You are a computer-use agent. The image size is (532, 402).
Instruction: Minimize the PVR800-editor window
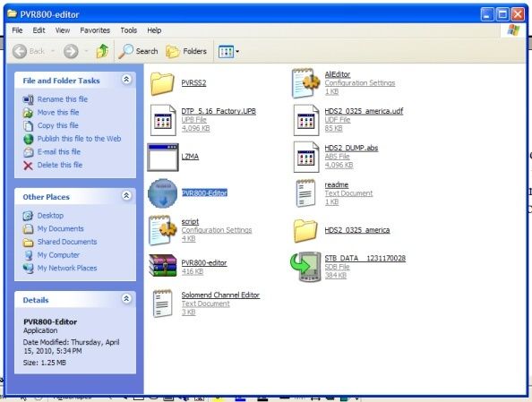click(x=487, y=14)
